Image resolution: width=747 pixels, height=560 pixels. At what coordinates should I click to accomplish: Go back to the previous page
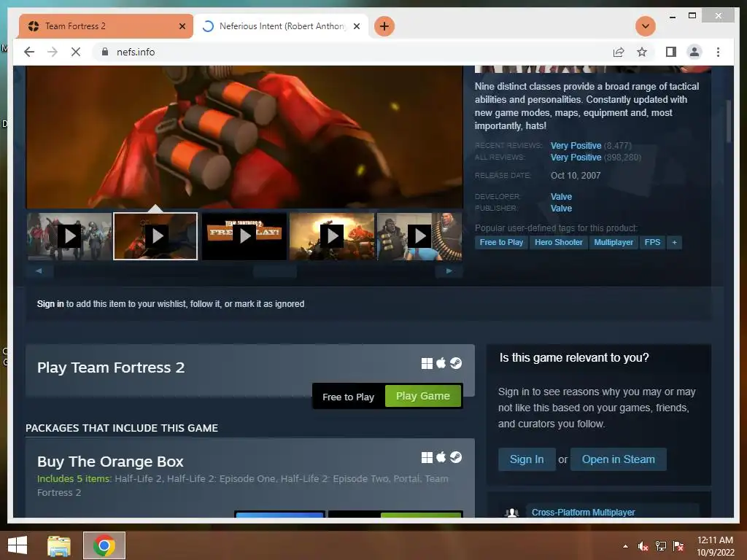29,52
